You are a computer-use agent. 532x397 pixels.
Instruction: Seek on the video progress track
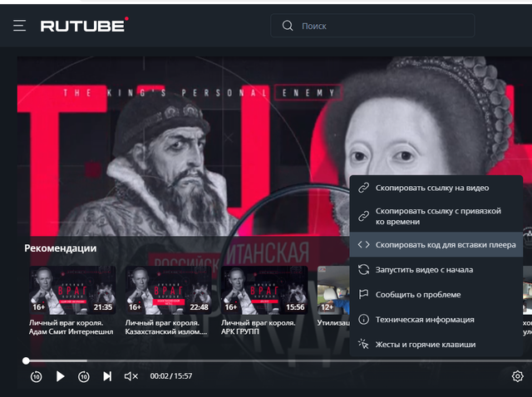(x=278, y=360)
